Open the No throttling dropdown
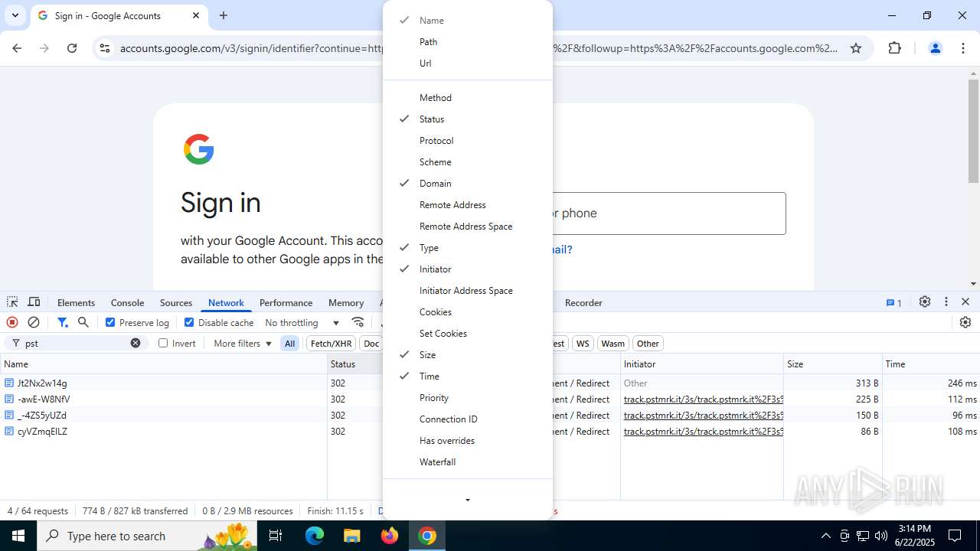This screenshot has width=980, height=551. [x=302, y=323]
